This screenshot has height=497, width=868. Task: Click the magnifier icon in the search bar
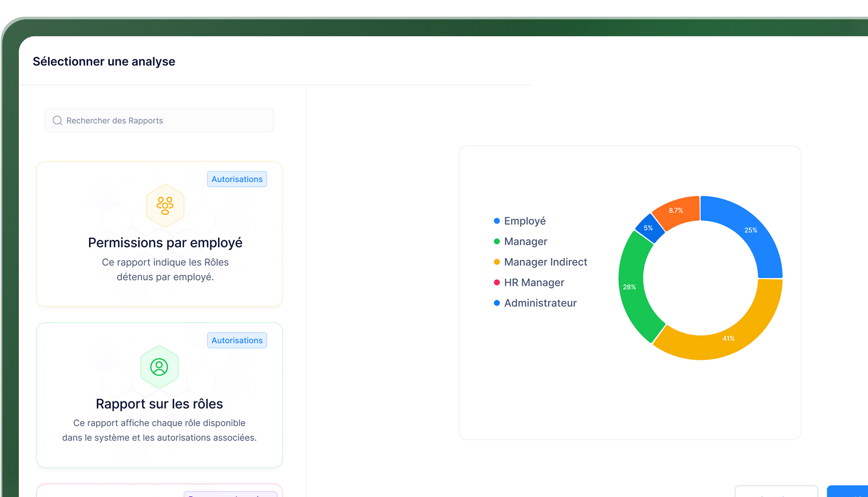[x=57, y=120]
